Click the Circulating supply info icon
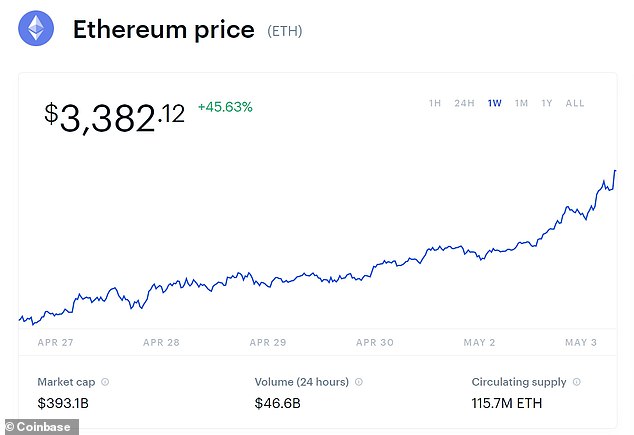Image resolution: width=634 pixels, height=435 pixels. 577,382
